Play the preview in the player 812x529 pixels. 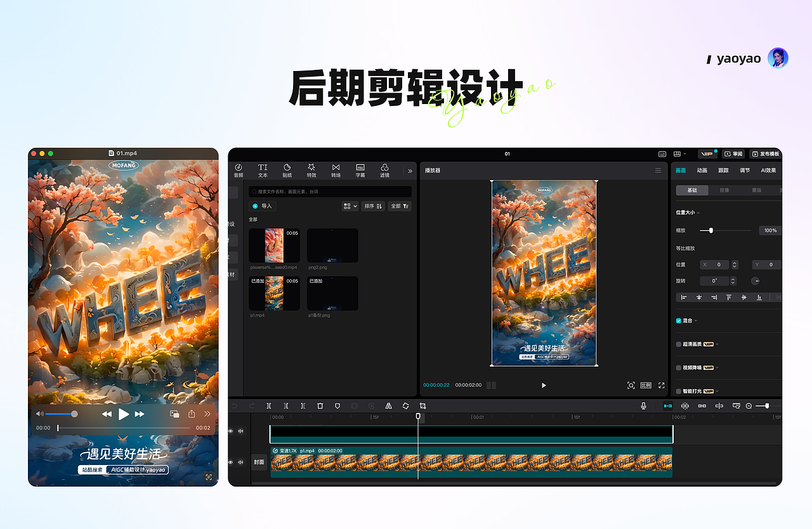tap(544, 385)
